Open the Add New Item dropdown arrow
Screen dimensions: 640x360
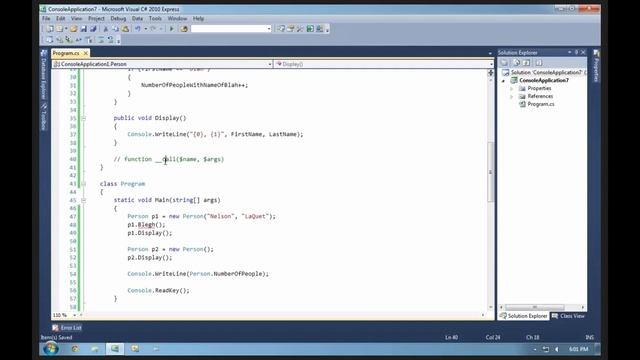66,29
